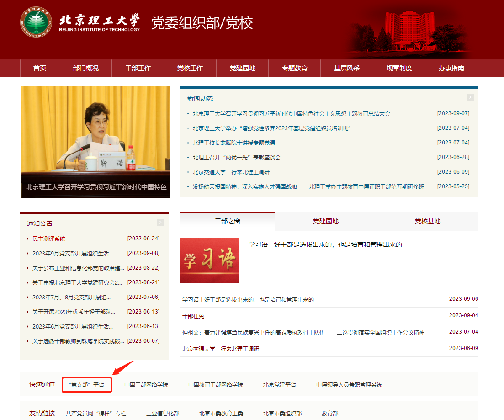Switch to the 党校基地 tab

[428, 222]
